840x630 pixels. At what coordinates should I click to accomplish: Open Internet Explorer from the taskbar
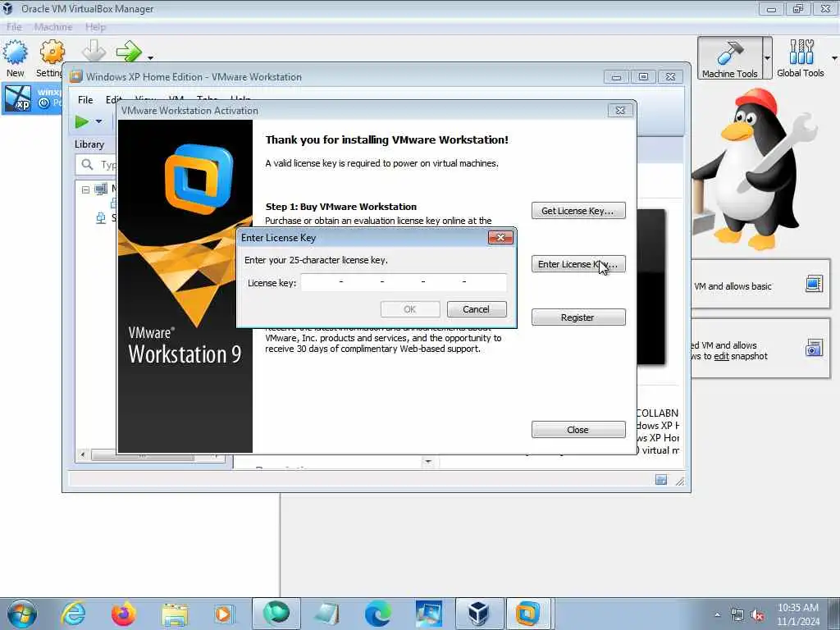coord(73,614)
